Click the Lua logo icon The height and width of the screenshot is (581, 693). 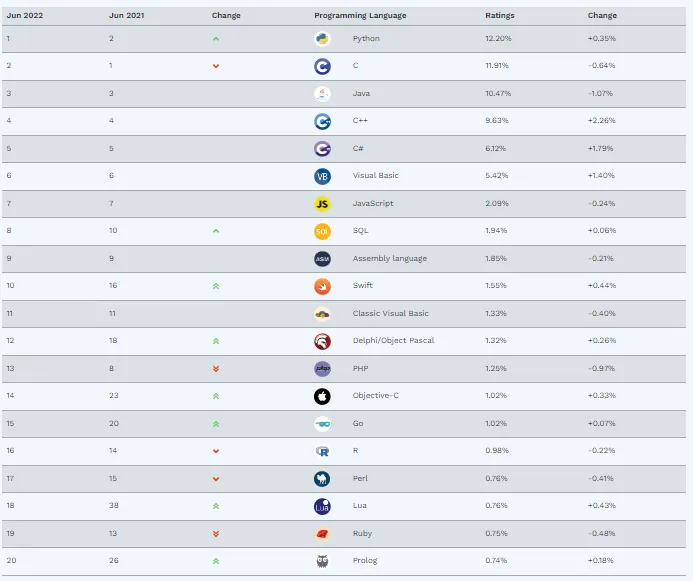[x=322, y=506]
